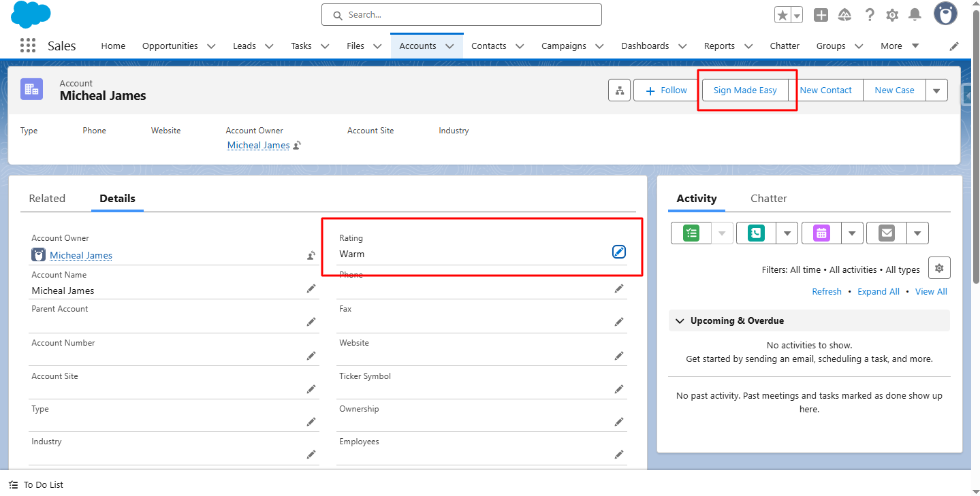The image size is (980, 496).
Task: Click the Sign Made Easy button
Action: (x=745, y=90)
